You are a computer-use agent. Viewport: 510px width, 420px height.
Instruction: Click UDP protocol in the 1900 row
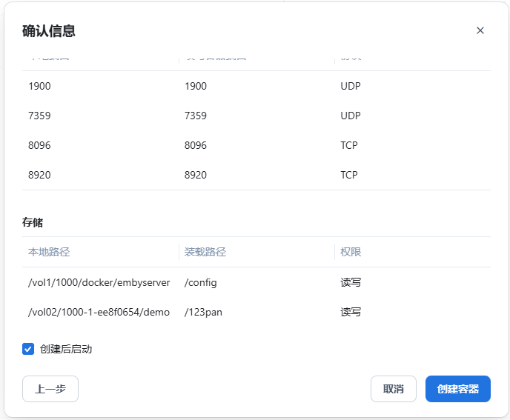(x=351, y=86)
